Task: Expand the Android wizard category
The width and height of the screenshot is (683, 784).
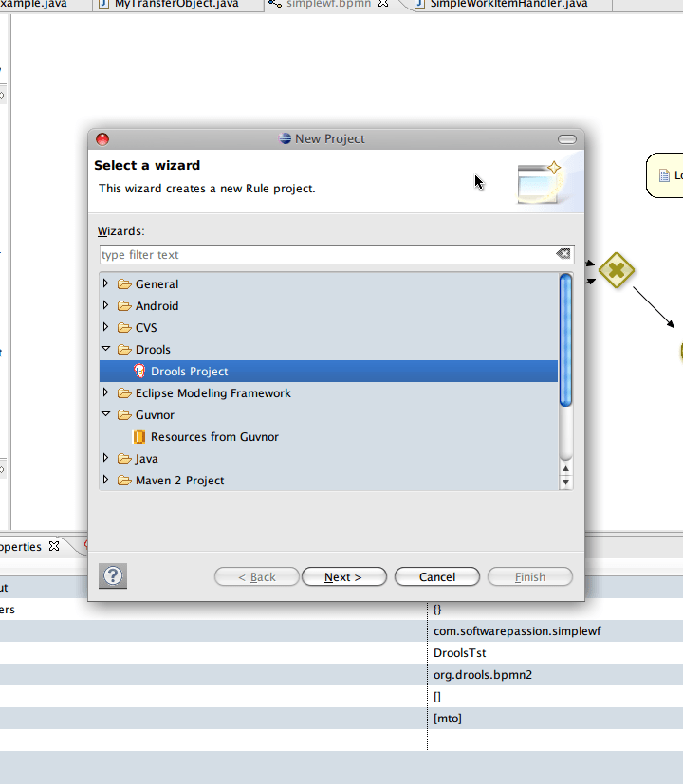Action: 105,305
